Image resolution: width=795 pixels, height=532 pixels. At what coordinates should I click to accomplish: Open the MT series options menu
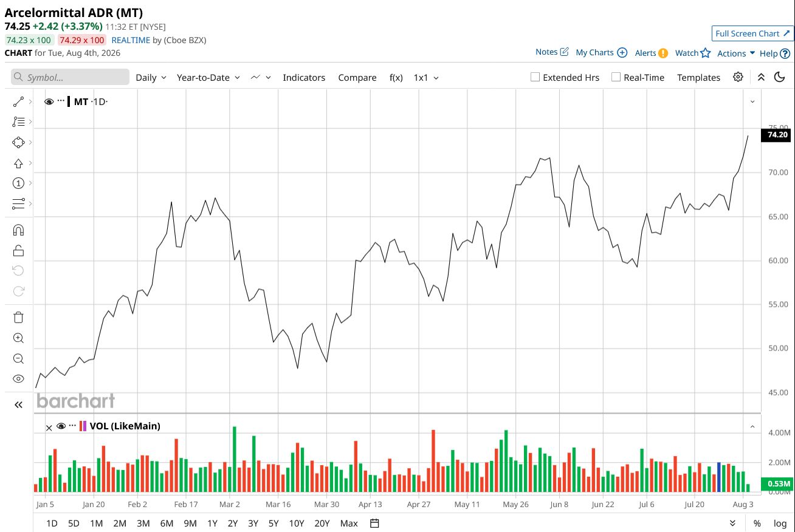pos(61,101)
